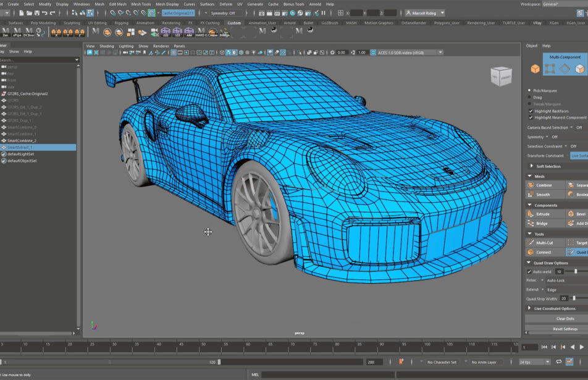The height and width of the screenshot is (380, 588).
Task: Select the Tweak/Marquee radio button
Action: [x=529, y=104]
